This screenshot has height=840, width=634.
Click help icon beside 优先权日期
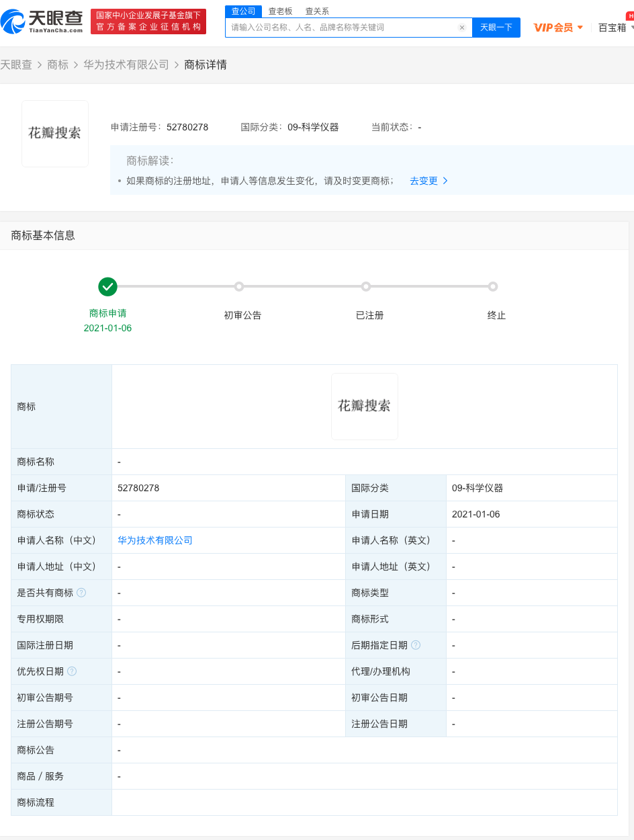pyautogui.click(x=72, y=671)
